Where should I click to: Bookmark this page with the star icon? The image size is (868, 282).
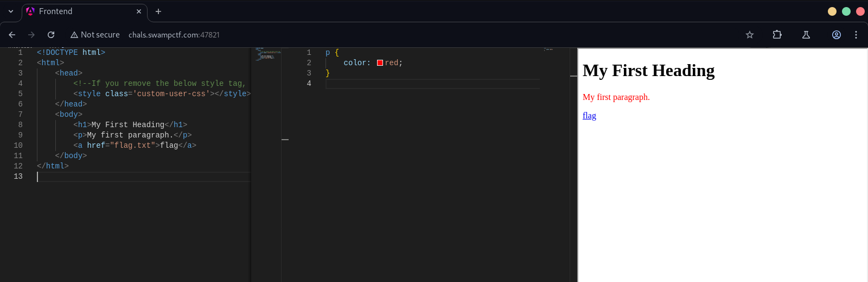tap(750, 35)
